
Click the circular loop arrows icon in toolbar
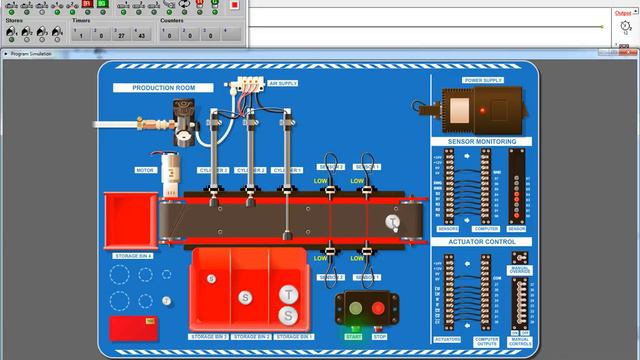[x=184, y=4]
